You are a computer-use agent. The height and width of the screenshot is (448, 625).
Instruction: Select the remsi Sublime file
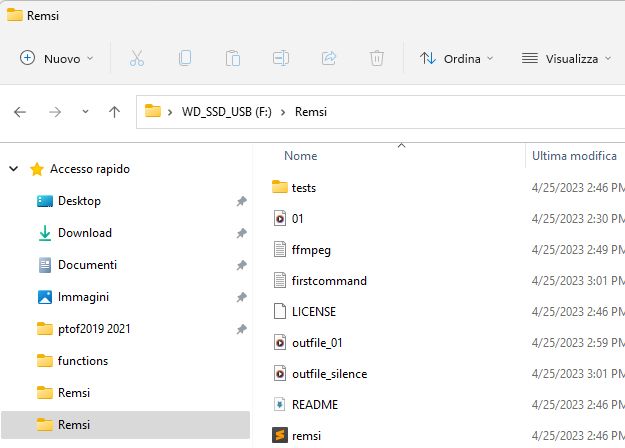[306, 436]
